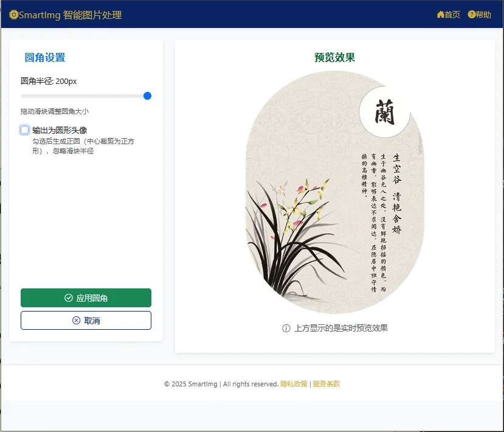Screen dimensions: 504x432
Task: Click SmartImg 智能图片处理 title text
Action: [71, 15]
